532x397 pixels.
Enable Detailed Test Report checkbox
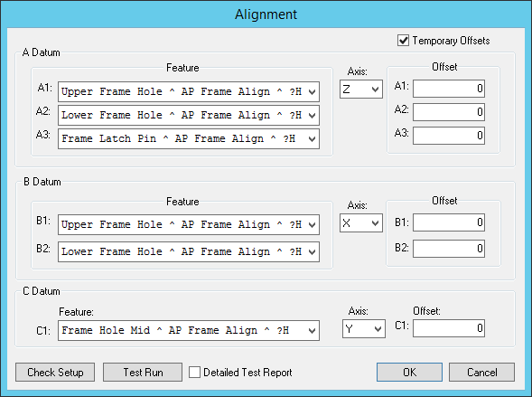[x=194, y=373]
